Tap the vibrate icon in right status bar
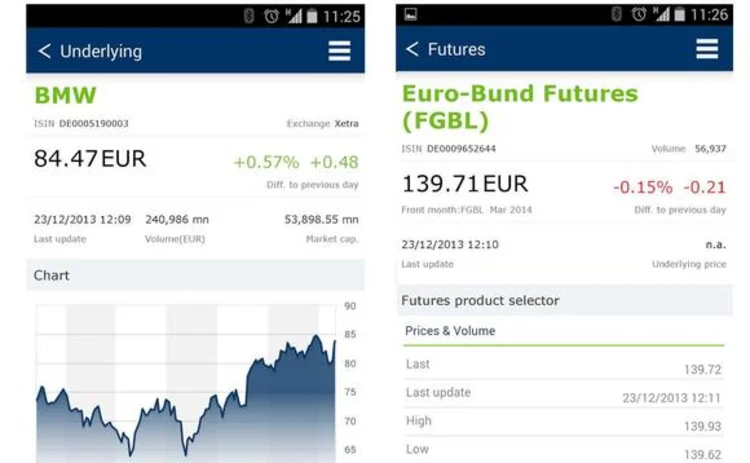 [617, 14]
